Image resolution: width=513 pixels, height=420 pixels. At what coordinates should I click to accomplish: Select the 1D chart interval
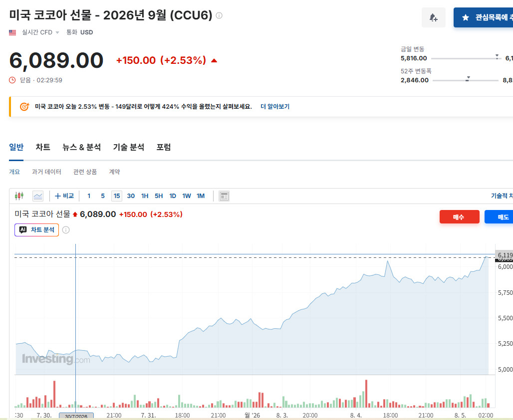173,196
